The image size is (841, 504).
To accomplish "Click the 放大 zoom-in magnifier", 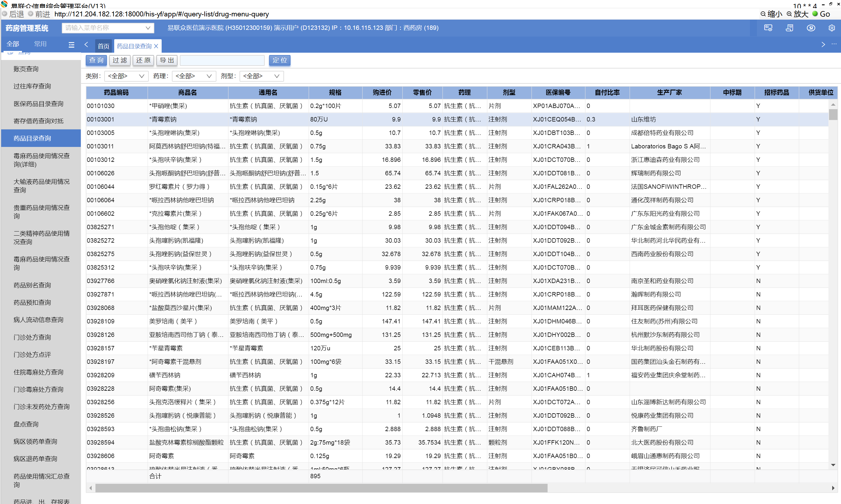I will [789, 14].
